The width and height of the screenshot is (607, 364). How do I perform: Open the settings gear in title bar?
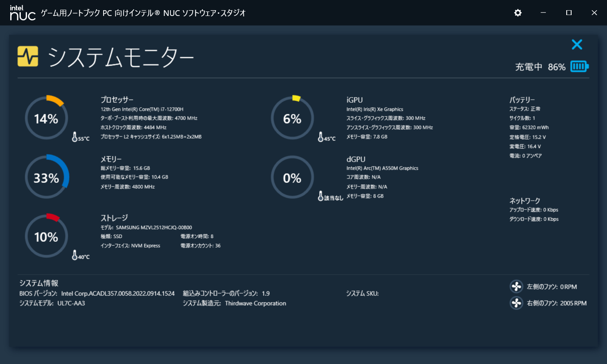pyautogui.click(x=518, y=13)
